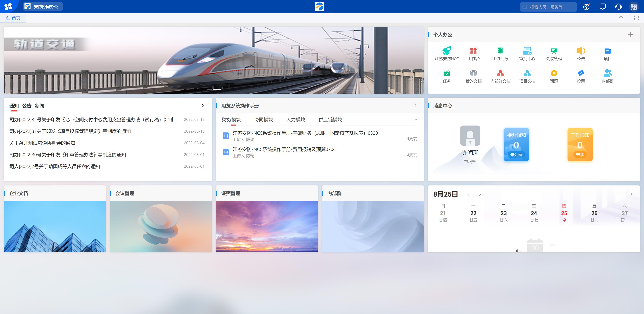644x314 pixels.
Task: Open notice 关于召开测试沟通协调会的通知
Action: 42,143
